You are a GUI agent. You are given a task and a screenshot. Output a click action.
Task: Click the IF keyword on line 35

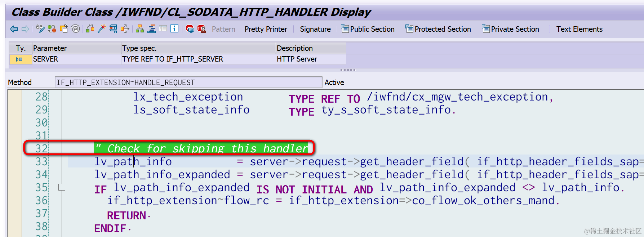tap(101, 189)
